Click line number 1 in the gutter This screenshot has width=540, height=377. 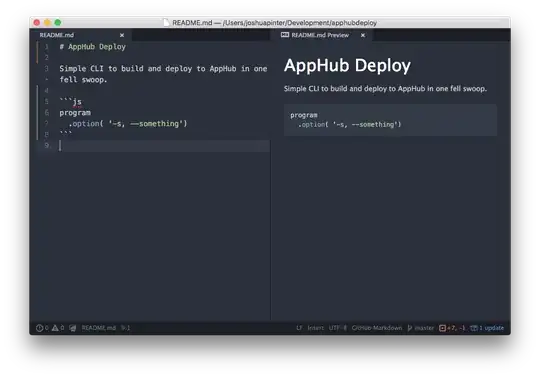[x=46, y=46]
